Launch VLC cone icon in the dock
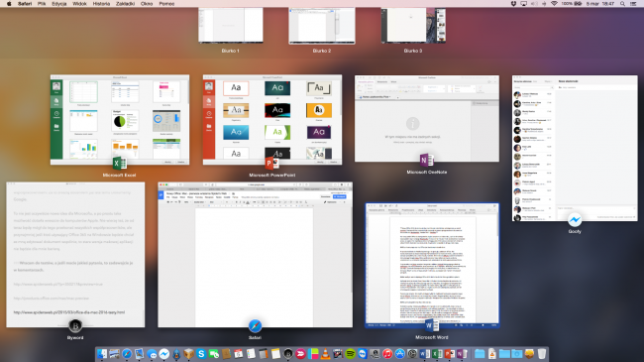This screenshot has width=644, height=362. pos(325,353)
